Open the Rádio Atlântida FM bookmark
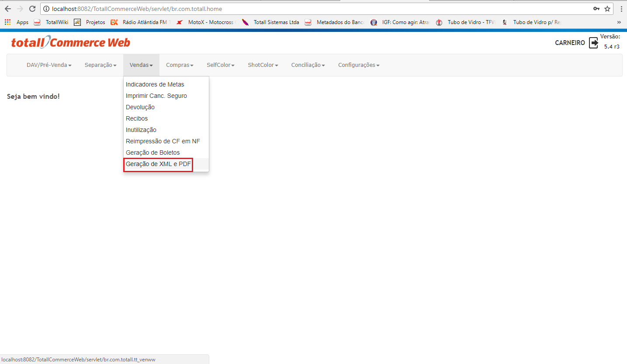Image resolution: width=627 pixels, height=364 pixels. (141, 22)
